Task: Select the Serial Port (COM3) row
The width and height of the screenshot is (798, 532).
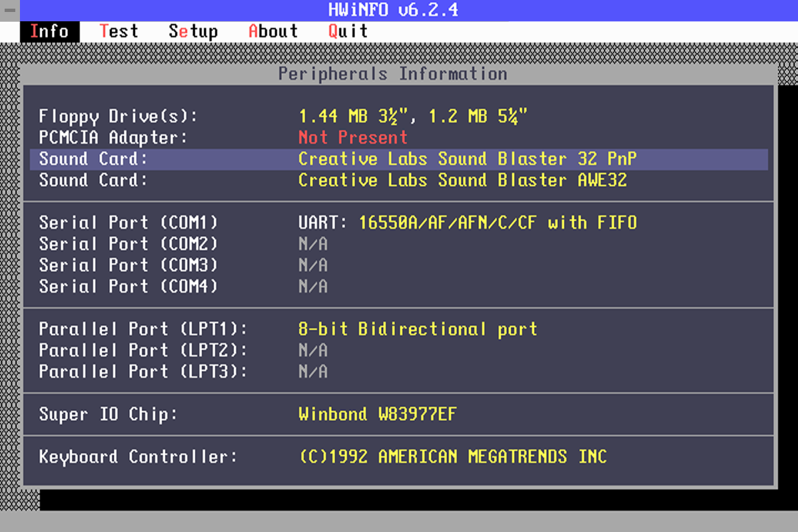Action: coord(399,265)
